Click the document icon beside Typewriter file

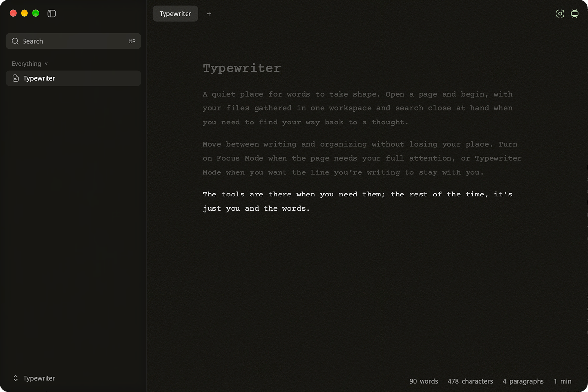(x=16, y=78)
